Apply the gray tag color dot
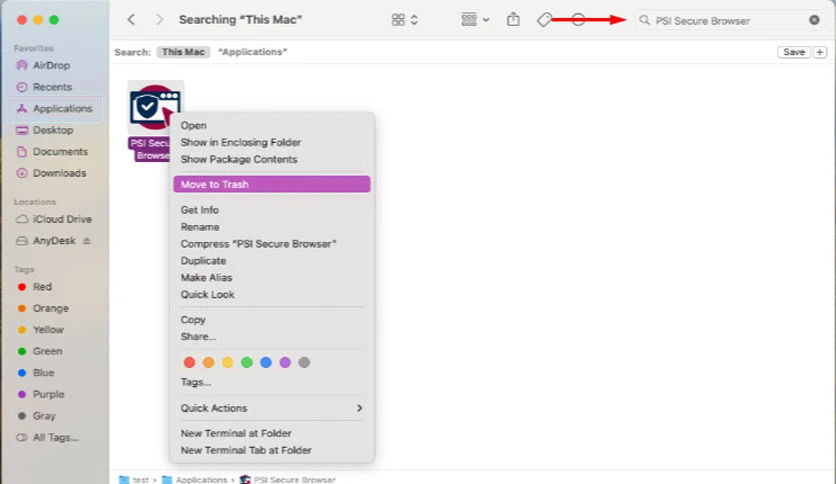 (x=304, y=362)
